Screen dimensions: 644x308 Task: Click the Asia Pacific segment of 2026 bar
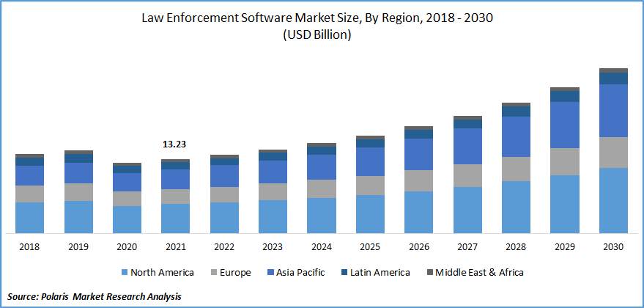[x=418, y=154]
